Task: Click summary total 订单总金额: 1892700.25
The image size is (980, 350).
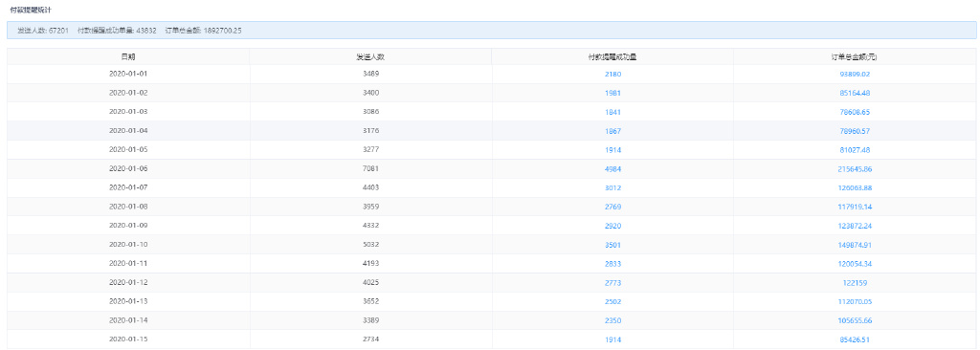Action: coord(204,30)
